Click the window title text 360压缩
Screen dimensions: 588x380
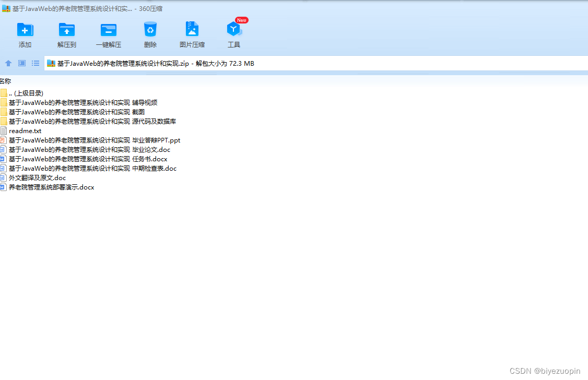[150, 8]
